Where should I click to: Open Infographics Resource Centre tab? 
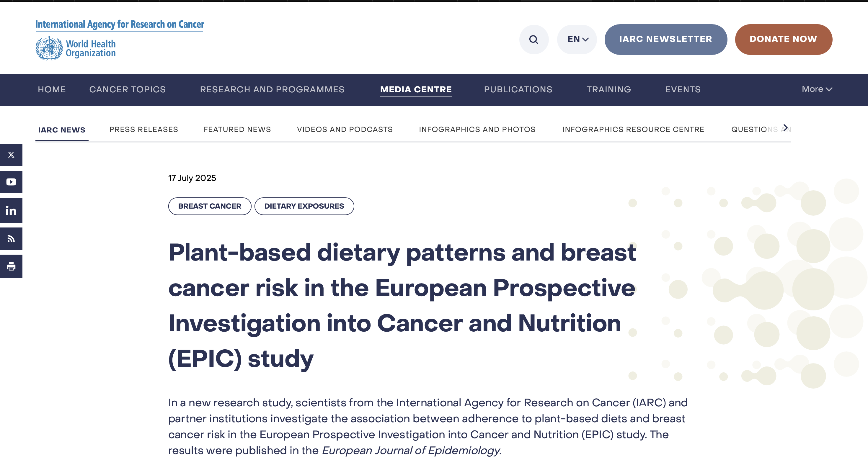click(x=633, y=130)
